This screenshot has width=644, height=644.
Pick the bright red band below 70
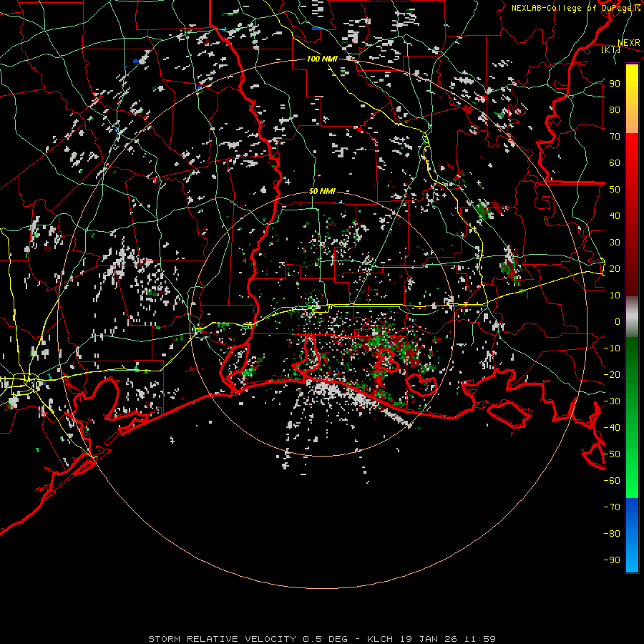click(632, 148)
